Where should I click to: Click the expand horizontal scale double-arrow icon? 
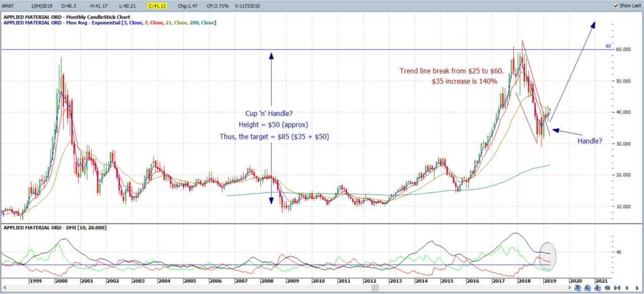(608, 288)
